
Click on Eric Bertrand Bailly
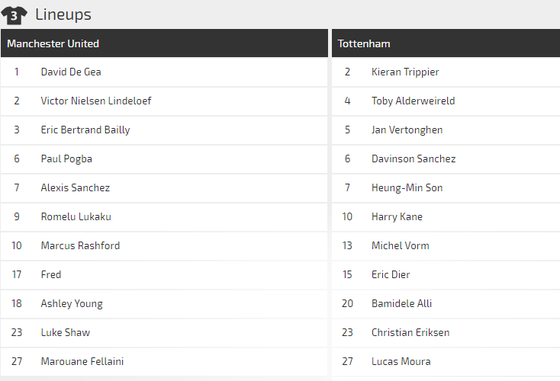tap(85, 130)
